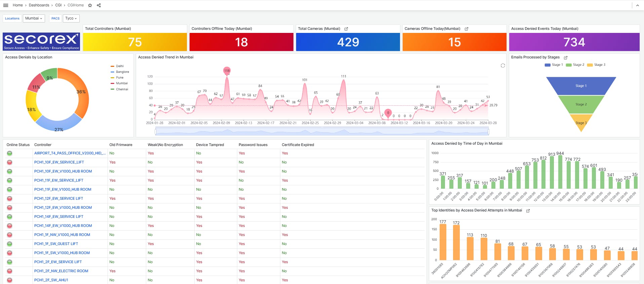644x284 pixels.
Task: Expand the Mumbai locations dropdown
Action: (34, 18)
